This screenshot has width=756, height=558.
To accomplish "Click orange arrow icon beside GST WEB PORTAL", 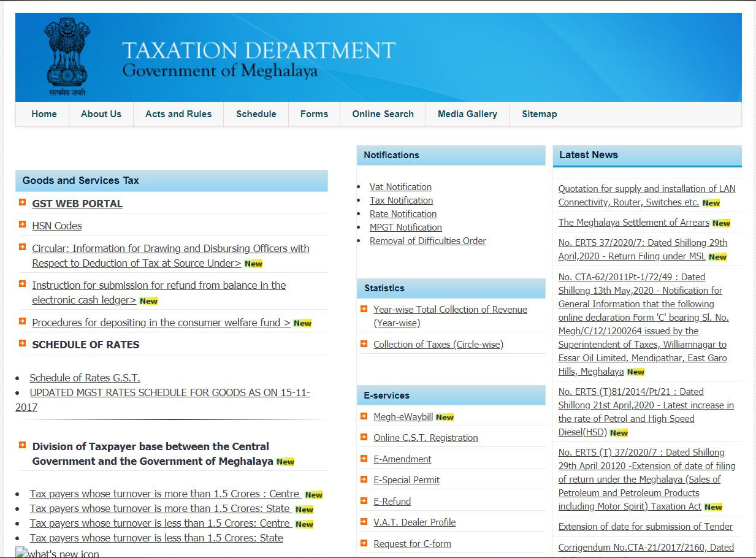I will coord(23,202).
